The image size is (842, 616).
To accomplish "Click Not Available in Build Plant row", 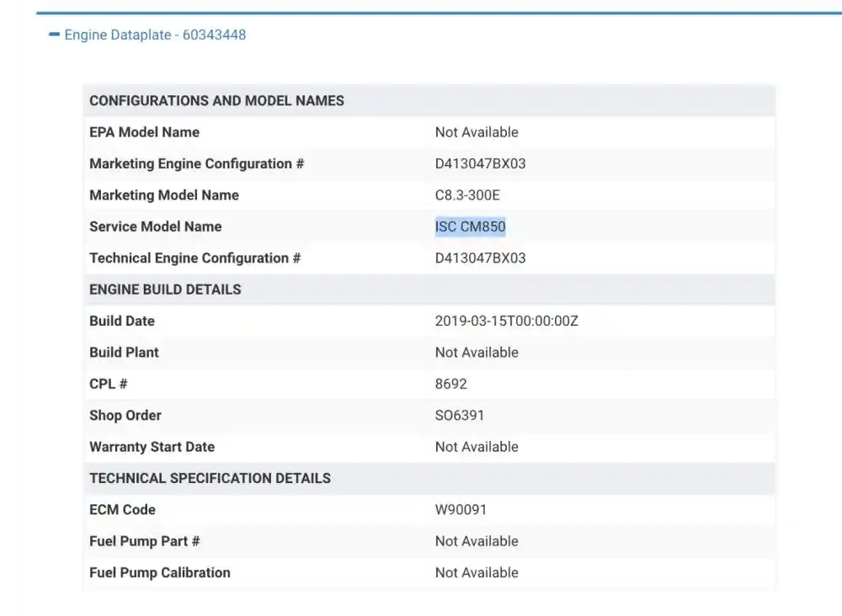I will tap(477, 353).
